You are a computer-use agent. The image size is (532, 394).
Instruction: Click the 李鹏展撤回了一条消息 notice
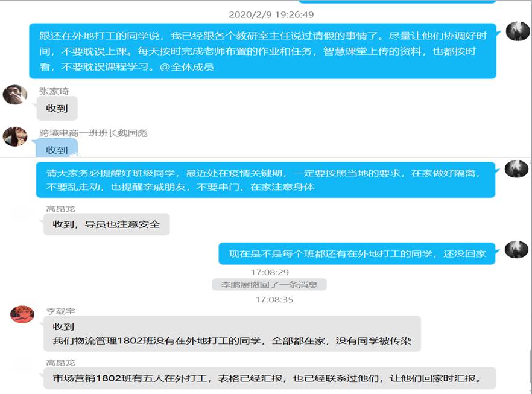[x=270, y=284]
